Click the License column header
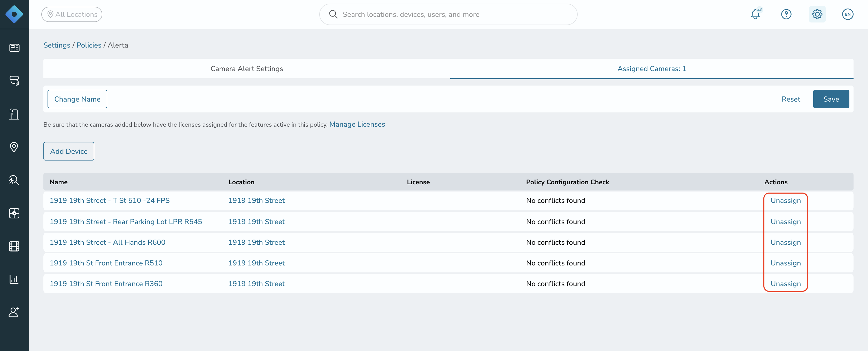The height and width of the screenshot is (351, 868). pos(418,182)
